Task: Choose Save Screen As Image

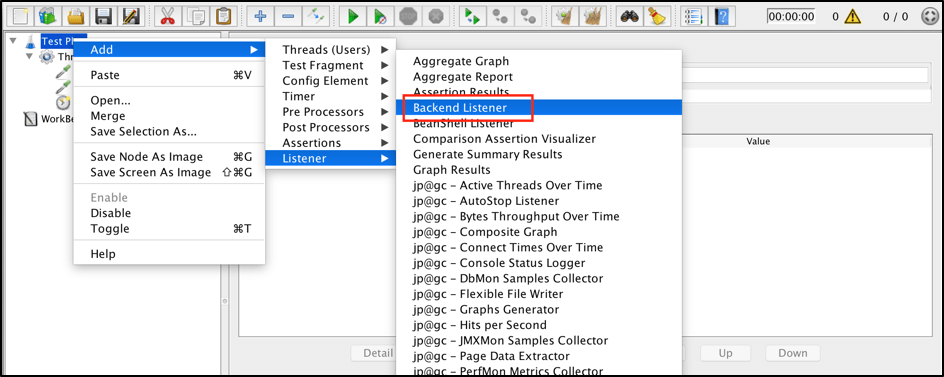Action: tap(169, 172)
